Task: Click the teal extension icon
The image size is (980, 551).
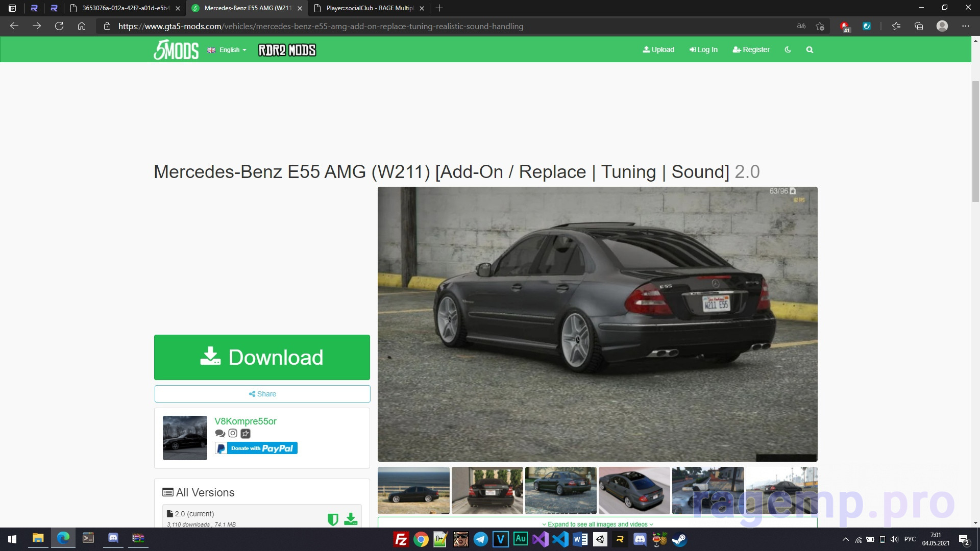Action: [867, 26]
